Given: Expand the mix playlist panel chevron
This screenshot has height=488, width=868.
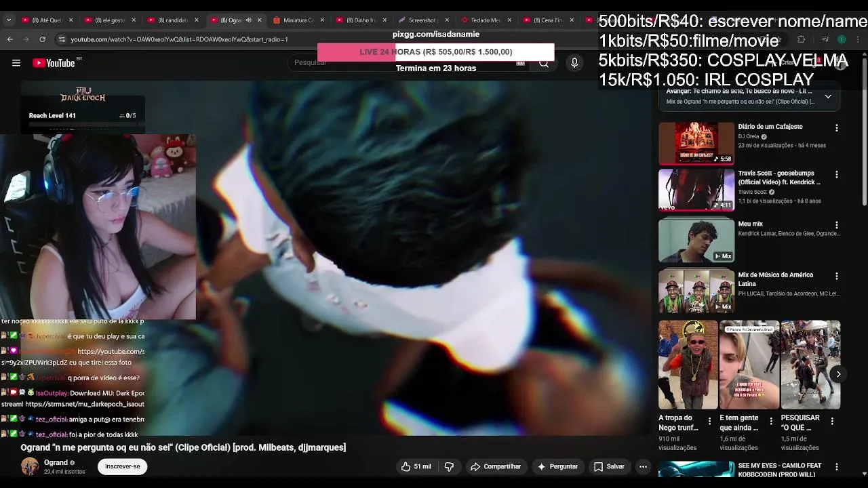Looking at the screenshot, I should [828, 96].
